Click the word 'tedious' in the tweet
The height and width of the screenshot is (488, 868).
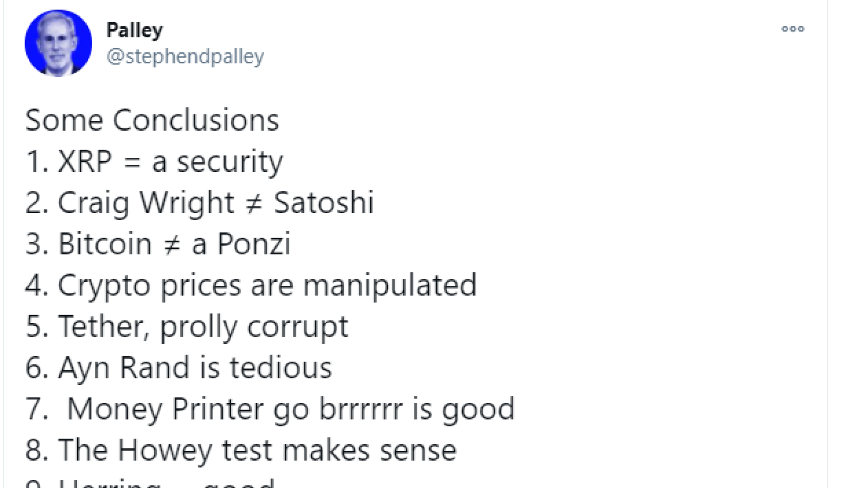pos(280,367)
